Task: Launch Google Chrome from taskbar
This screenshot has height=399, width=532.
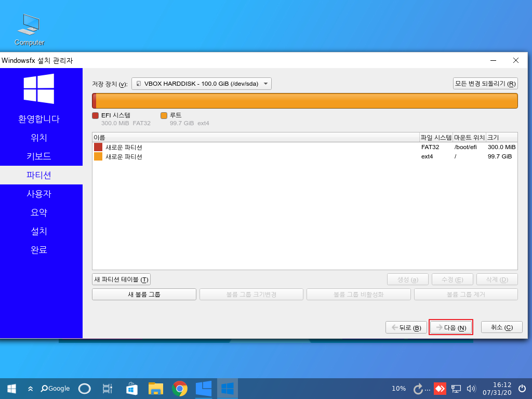Action: point(180,389)
